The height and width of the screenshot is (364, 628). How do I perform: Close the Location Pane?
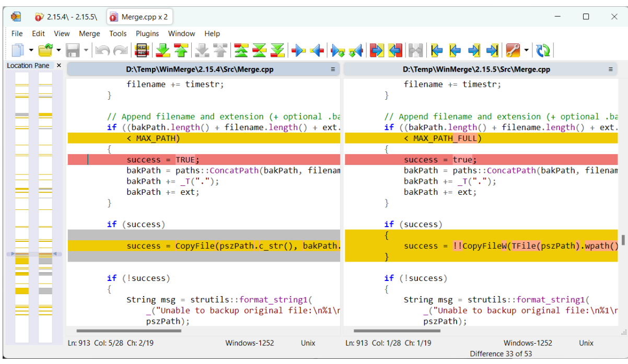click(x=59, y=65)
